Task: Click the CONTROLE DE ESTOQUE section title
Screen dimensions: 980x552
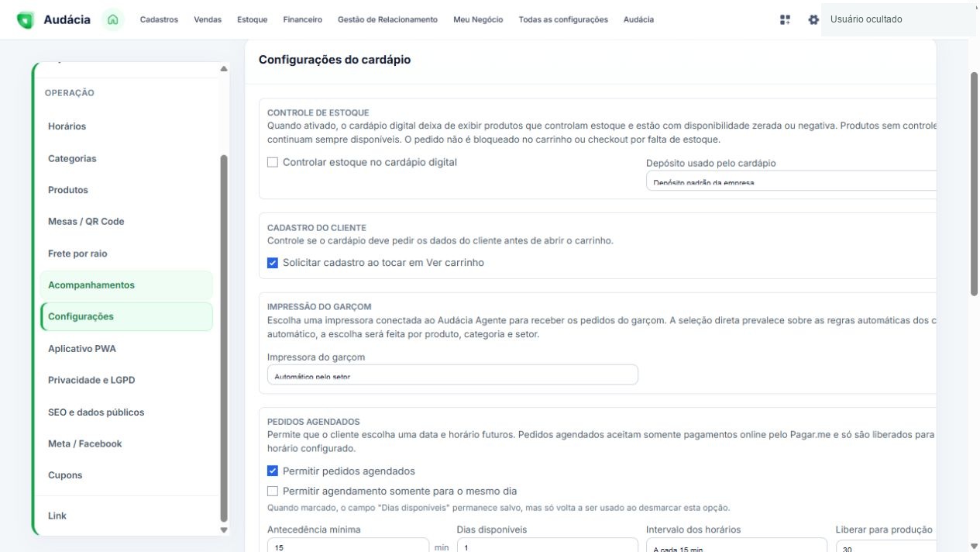Action: pyautogui.click(x=318, y=112)
